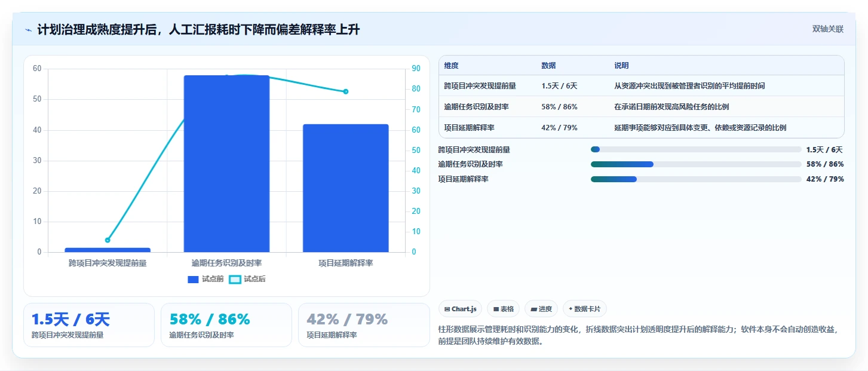Image resolution: width=868 pixels, height=371 pixels.
Task: Click the 双轴关联 label in the header
Action: point(827,29)
